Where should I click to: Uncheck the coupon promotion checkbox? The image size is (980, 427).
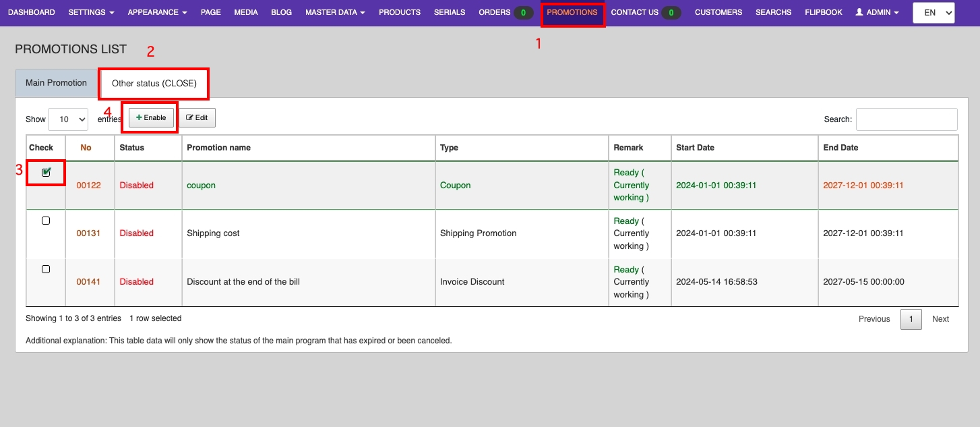click(x=46, y=173)
